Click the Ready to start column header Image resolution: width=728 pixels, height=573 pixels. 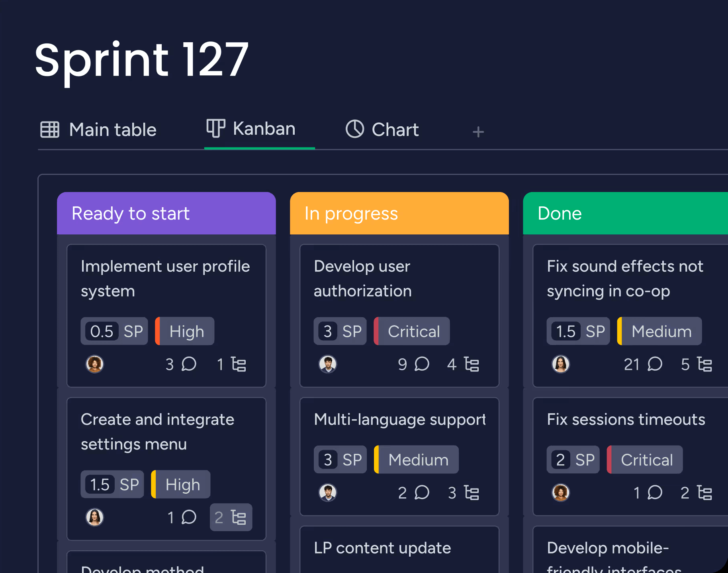click(x=166, y=214)
